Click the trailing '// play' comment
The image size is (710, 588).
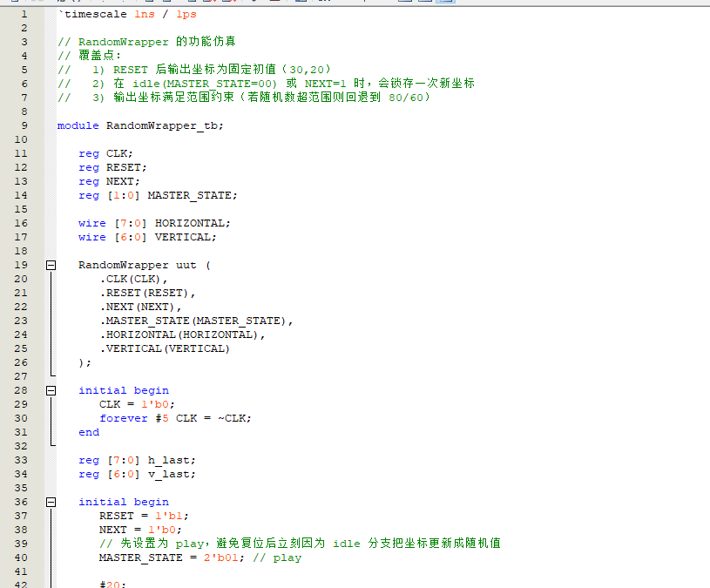pyautogui.click(x=277, y=558)
